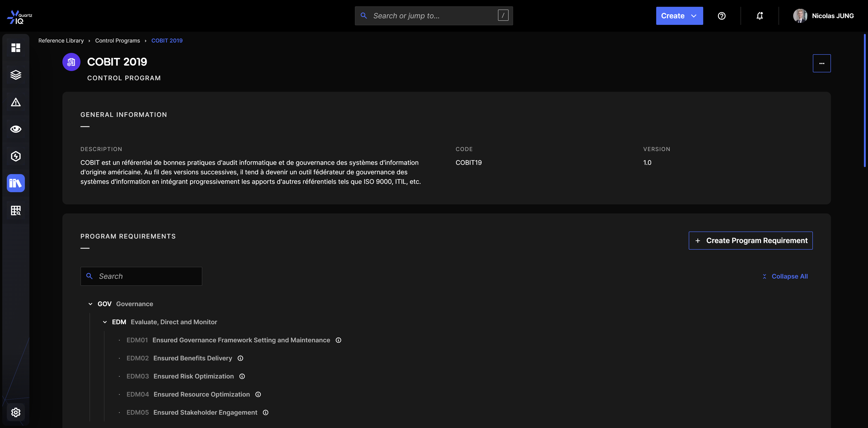Open settings gear in the sidebar

(x=16, y=412)
